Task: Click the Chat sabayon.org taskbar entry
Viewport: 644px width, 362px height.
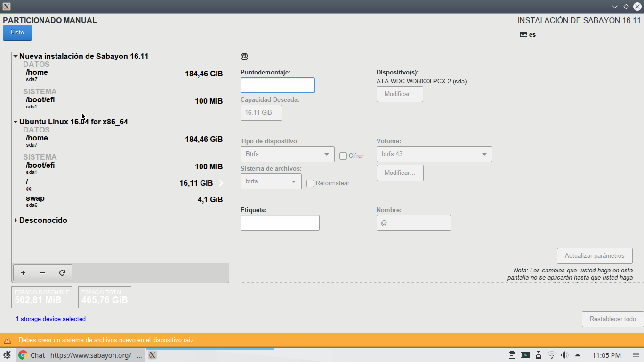Action: point(80,355)
